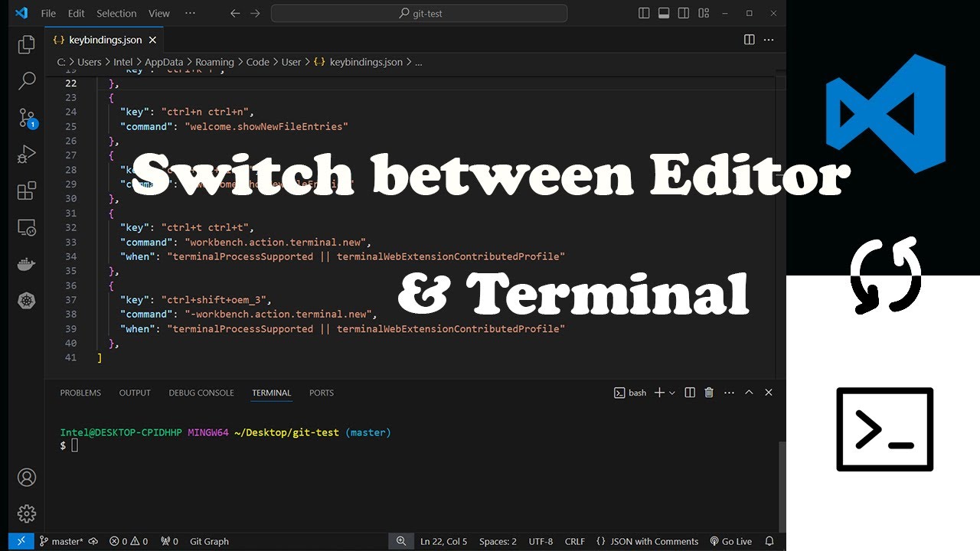Open the Edit menu
Screen dimensions: 980x551
(x=77, y=13)
